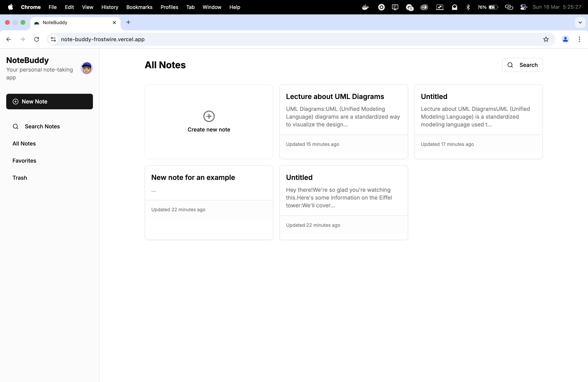Click the Search button at top right
The height and width of the screenshot is (382, 588).
(x=522, y=65)
